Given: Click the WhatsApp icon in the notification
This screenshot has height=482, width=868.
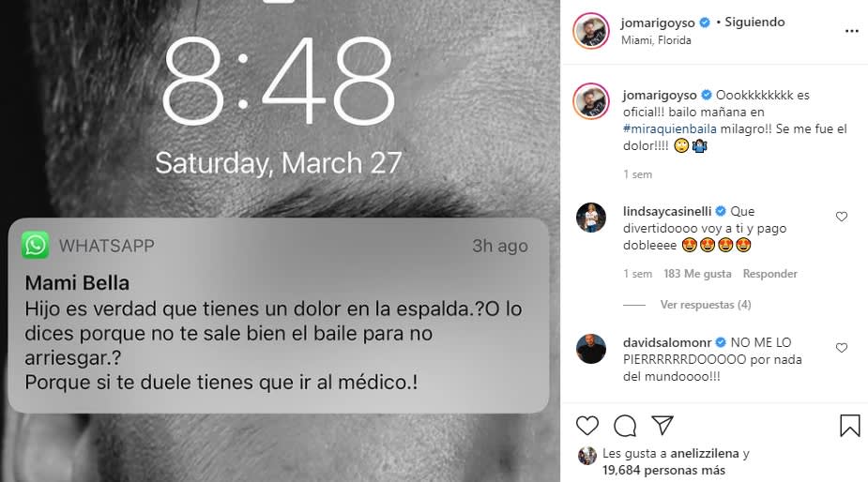Looking at the screenshot, I should (x=36, y=245).
